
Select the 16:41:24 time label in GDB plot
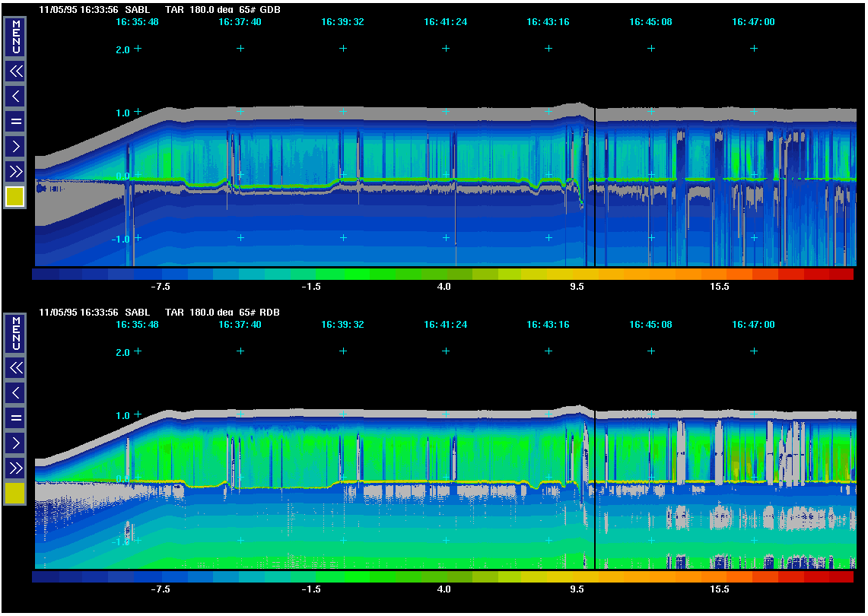[x=446, y=22]
